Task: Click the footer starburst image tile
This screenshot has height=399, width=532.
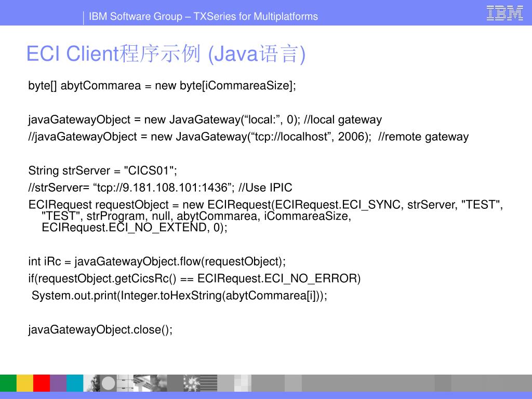Action: coord(192,383)
